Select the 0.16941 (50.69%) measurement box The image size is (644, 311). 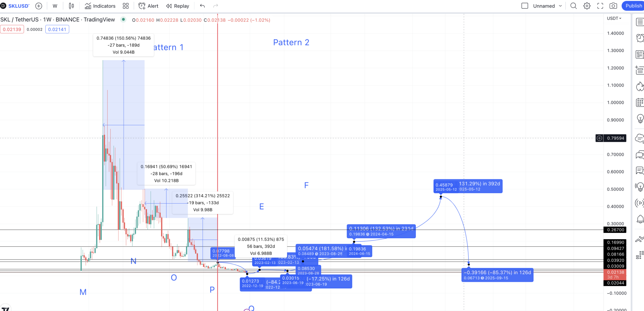[166, 173]
